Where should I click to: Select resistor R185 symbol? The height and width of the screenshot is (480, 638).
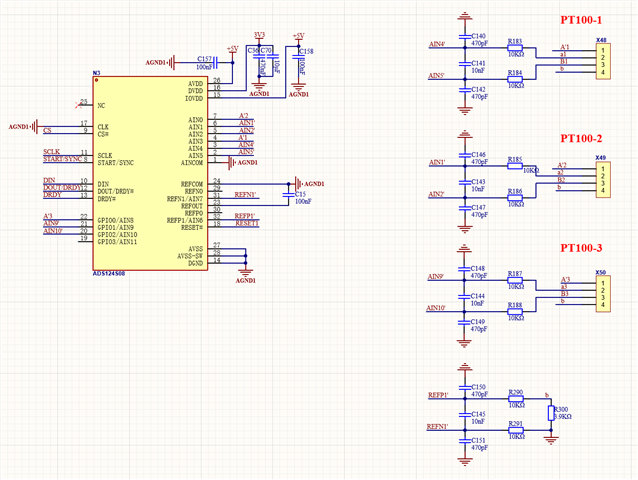click(x=515, y=166)
